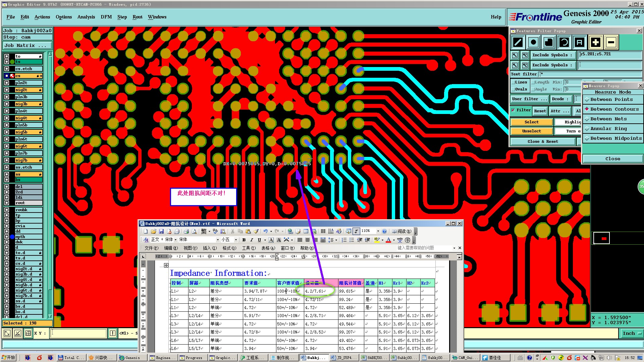
Task: Open the Analysis menu
Action: pyautogui.click(x=86, y=17)
